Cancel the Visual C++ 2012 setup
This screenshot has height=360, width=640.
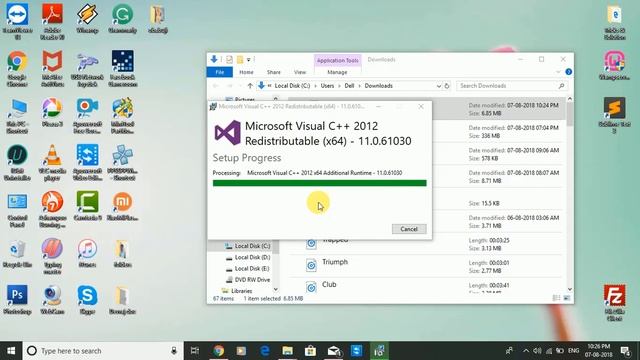pos(409,229)
